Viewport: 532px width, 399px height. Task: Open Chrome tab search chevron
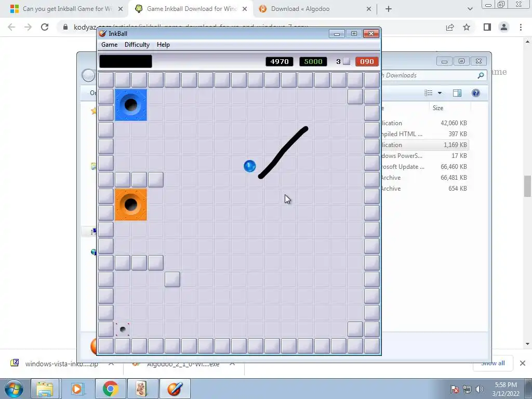470,9
